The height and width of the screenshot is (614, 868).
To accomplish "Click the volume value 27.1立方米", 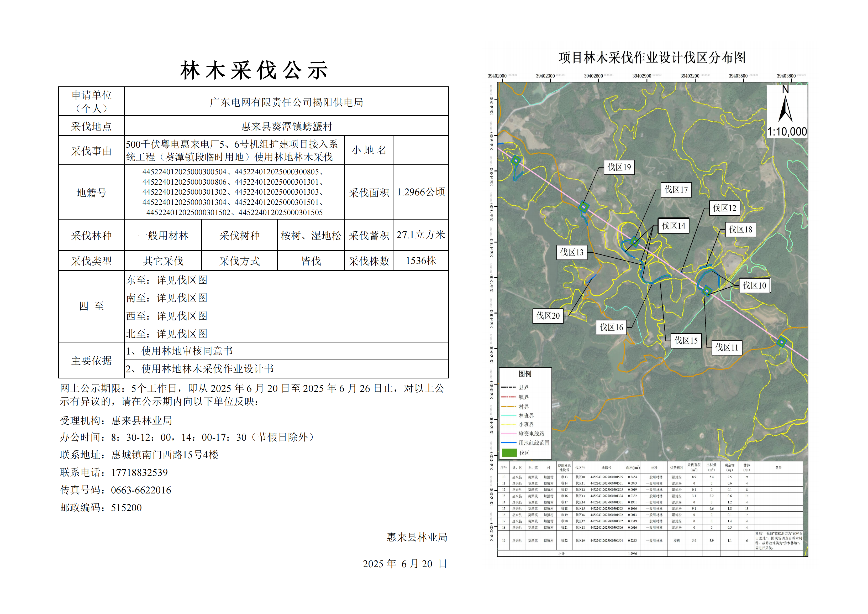I will [x=421, y=235].
